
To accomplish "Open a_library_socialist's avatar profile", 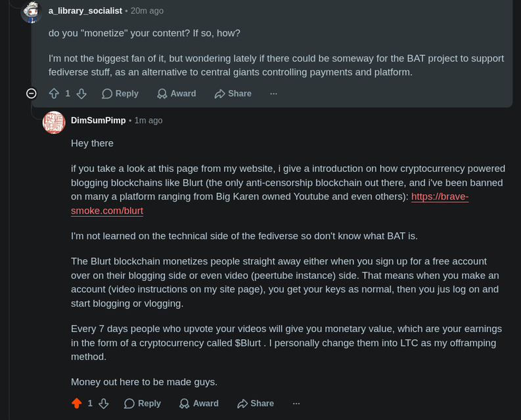I will (32, 12).
